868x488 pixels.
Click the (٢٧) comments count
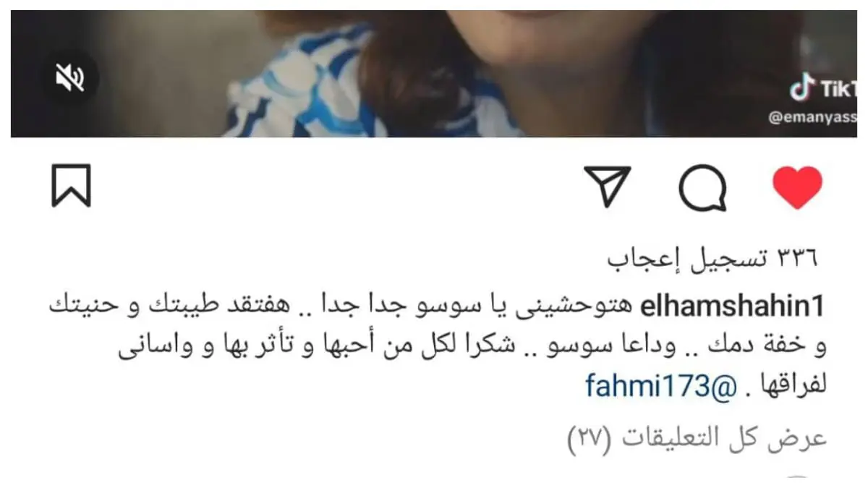click(x=593, y=439)
